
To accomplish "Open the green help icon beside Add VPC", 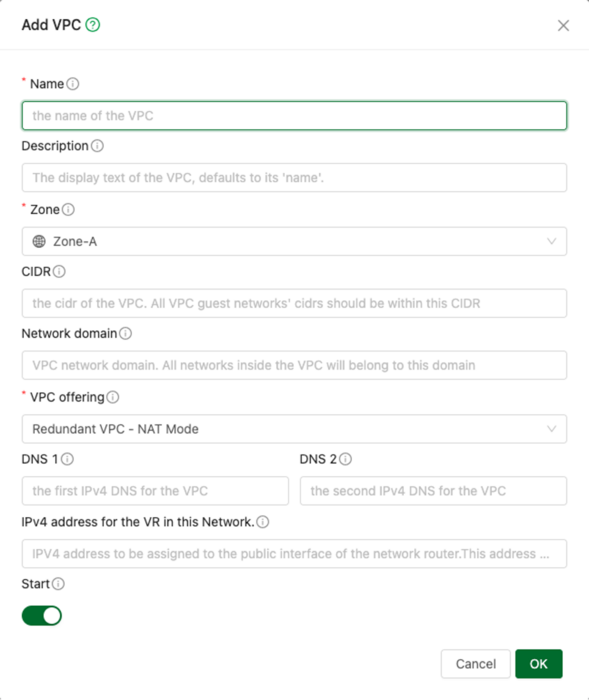I will 93,25.
